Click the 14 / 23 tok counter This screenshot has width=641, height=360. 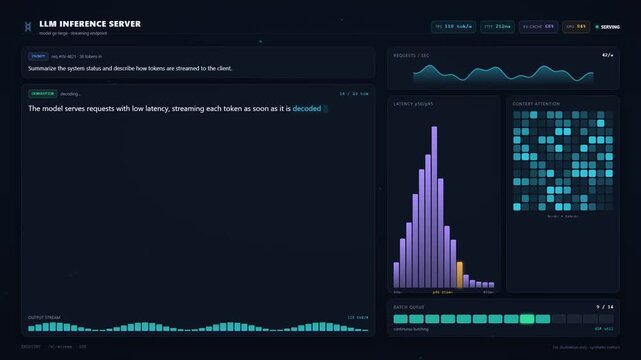tap(354, 94)
